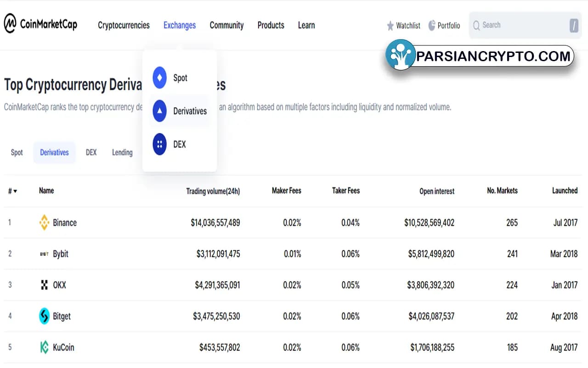Screen dimensions: 588x368
Task: Click the Watchlist star icon
Action: tap(390, 26)
